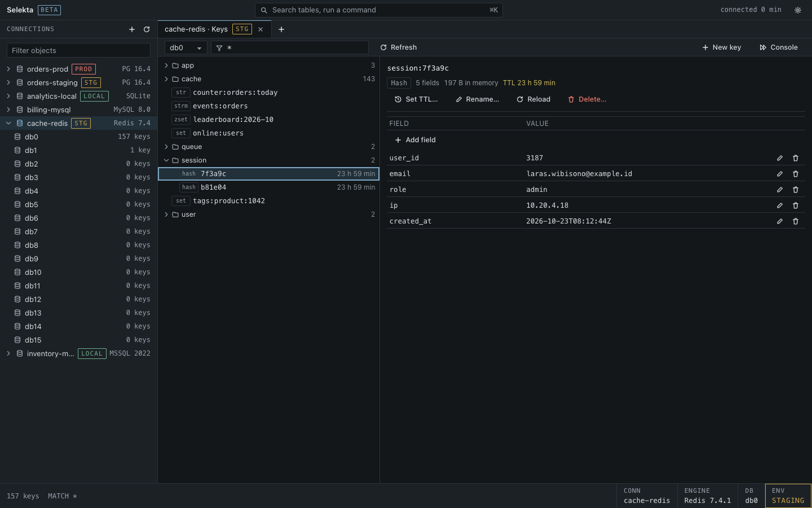Reload the session:7f3a9c key
This screenshot has height=508, width=812.
pos(533,99)
